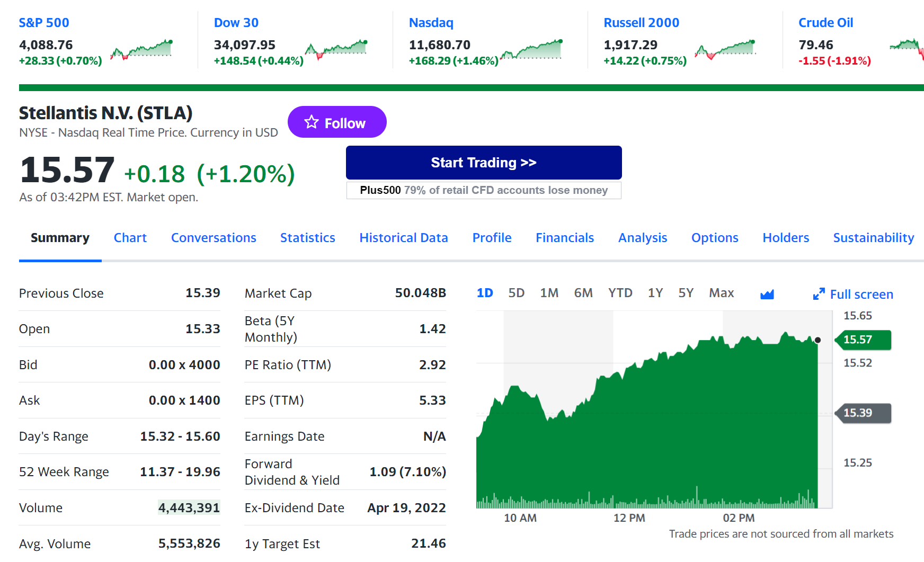This screenshot has width=924, height=562.
Task: Click the 12 PM chart axis label
Action: 629,518
